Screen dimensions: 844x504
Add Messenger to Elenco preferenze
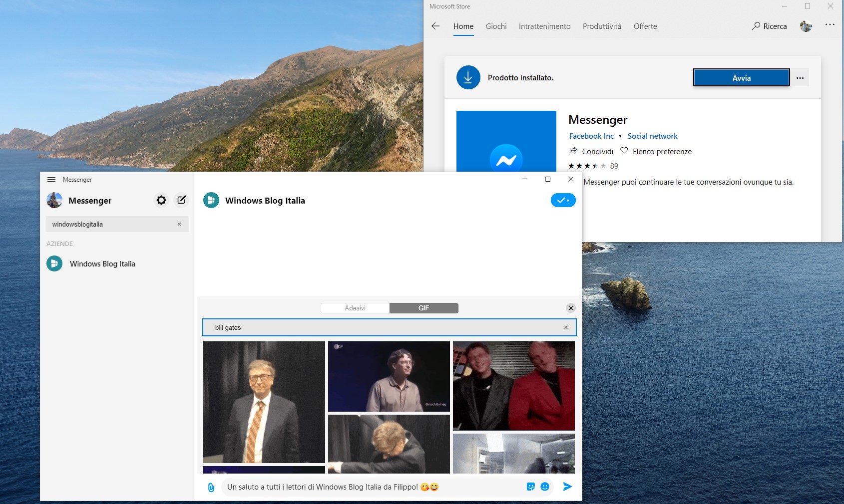(656, 151)
